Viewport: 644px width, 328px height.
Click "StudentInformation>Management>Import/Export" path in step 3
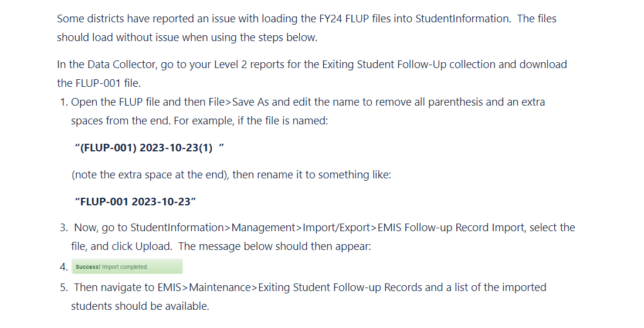(253, 228)
